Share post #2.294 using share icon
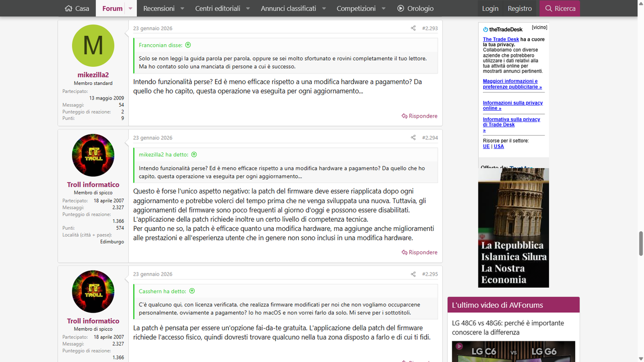 [413, 138]
